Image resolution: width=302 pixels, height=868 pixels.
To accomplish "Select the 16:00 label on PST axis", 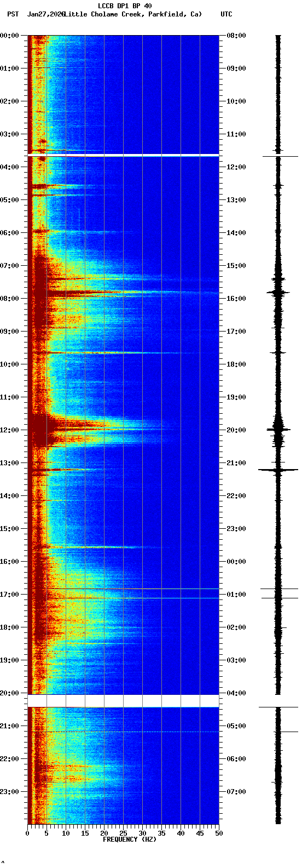I will click(x=9, y=562).
